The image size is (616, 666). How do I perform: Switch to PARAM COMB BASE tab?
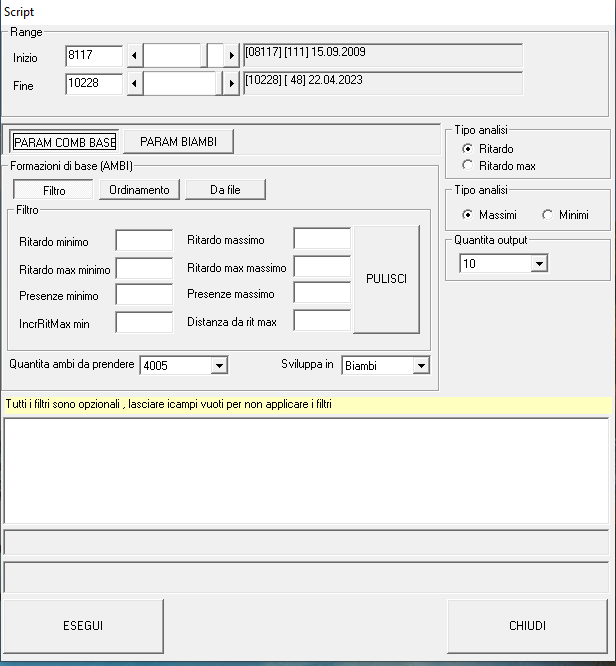coord(64,142)
